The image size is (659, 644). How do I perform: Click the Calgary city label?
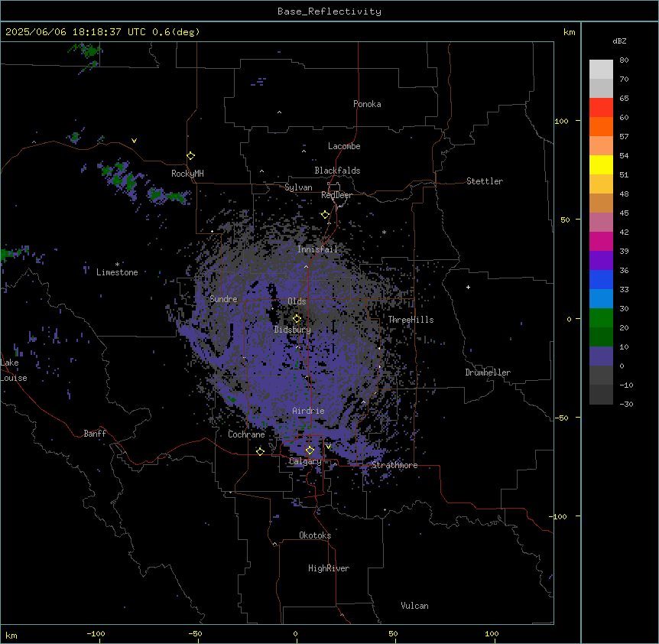pos(305,461)
